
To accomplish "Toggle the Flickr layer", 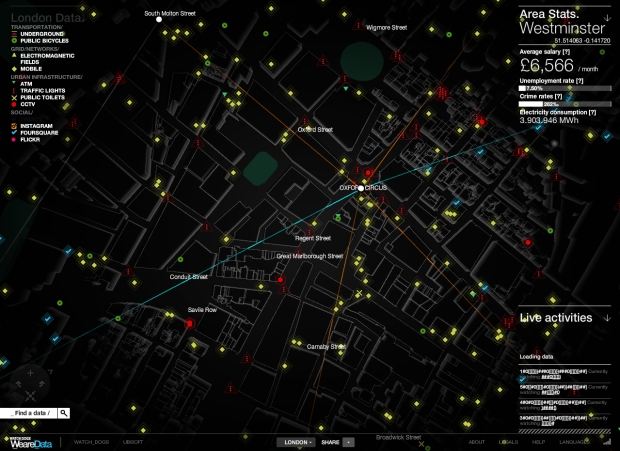I will tap(26, 140).
